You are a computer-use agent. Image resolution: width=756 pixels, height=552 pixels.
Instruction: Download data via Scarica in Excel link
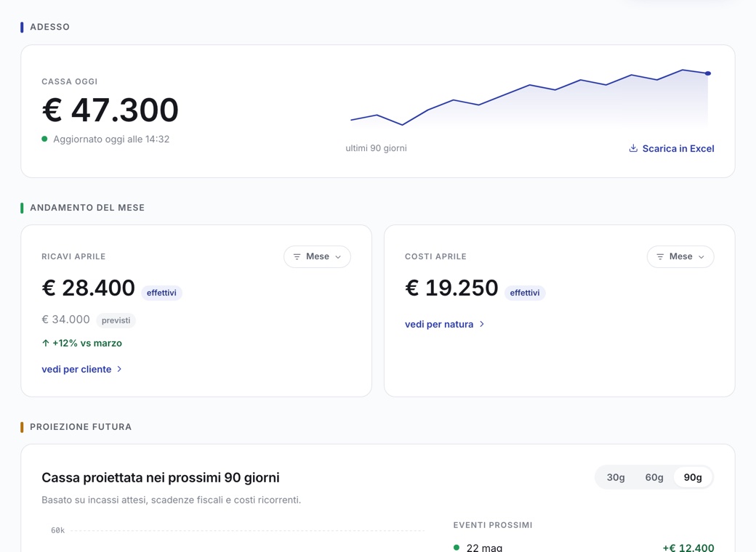(x=672, y=148)
